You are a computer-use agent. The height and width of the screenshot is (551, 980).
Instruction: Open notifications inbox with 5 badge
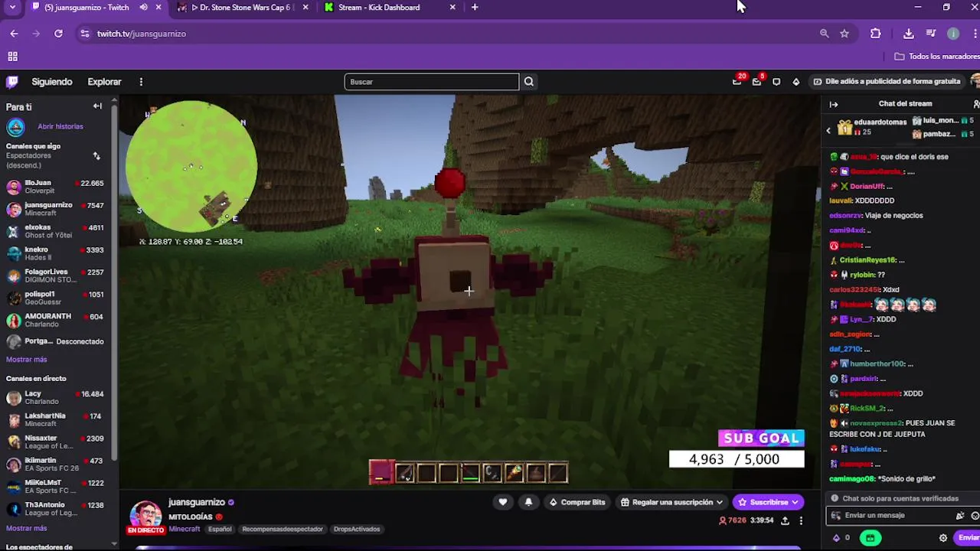[756, 81]
